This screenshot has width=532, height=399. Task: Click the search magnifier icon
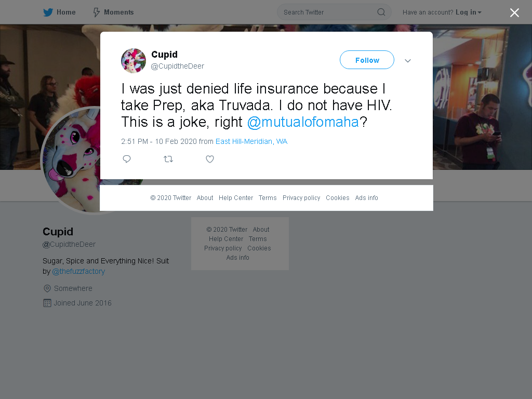(x=381, y=12)
